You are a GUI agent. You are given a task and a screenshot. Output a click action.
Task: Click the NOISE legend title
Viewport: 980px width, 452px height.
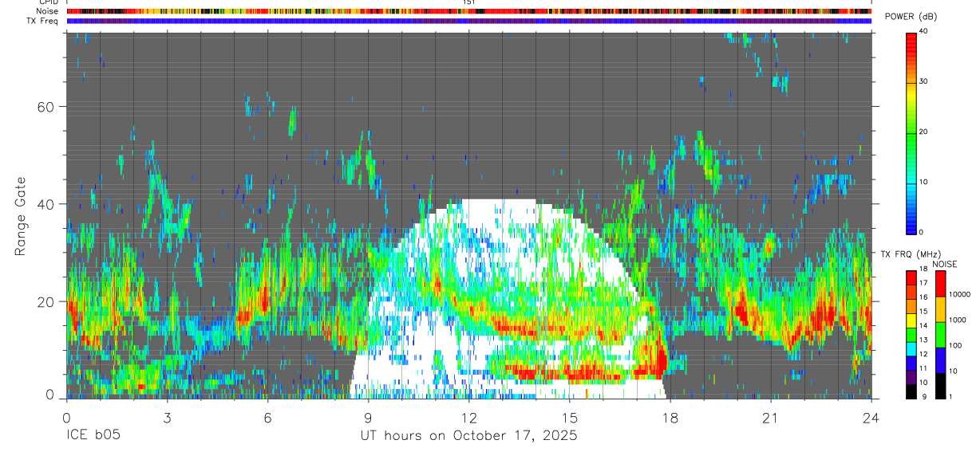click(944, 264)
